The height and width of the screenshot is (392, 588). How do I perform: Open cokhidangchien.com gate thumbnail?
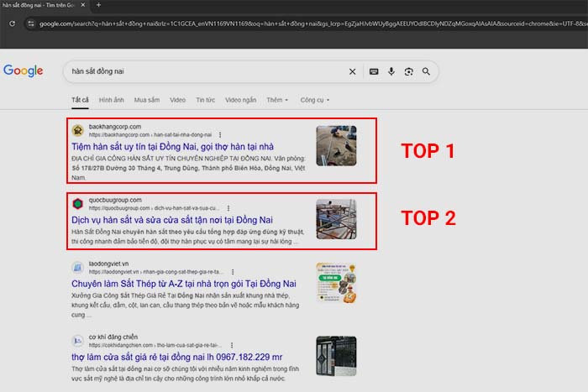coord(336,357)
